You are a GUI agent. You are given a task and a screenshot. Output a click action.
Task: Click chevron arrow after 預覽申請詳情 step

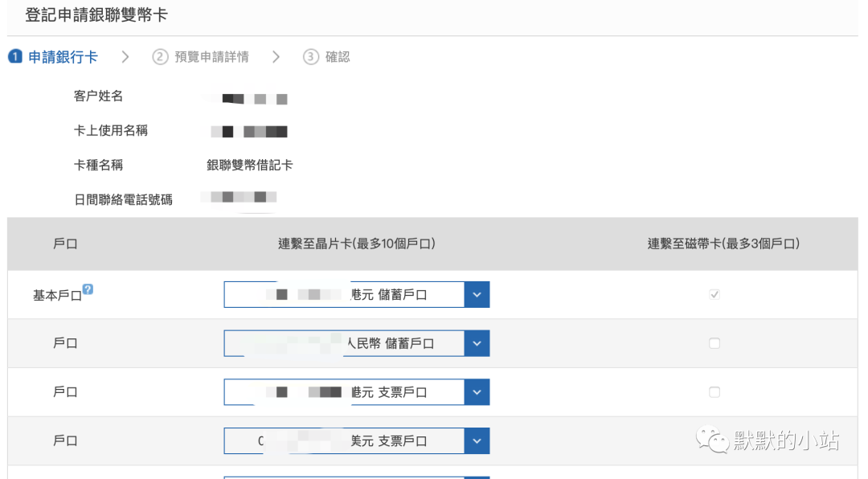pyautogui.click(x=276, y=57)
